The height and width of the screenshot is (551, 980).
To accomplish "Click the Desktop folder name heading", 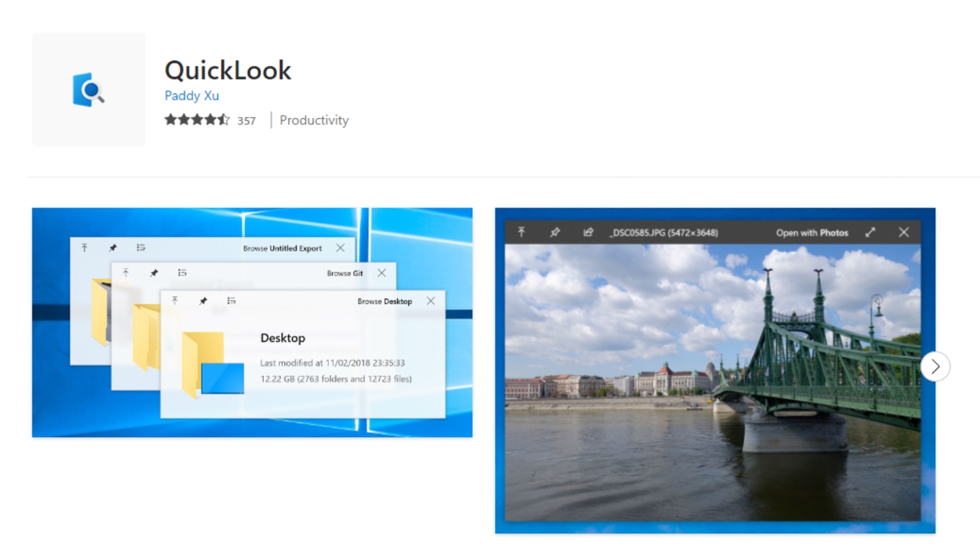I will pyautogui.click(x=283, y=338).
